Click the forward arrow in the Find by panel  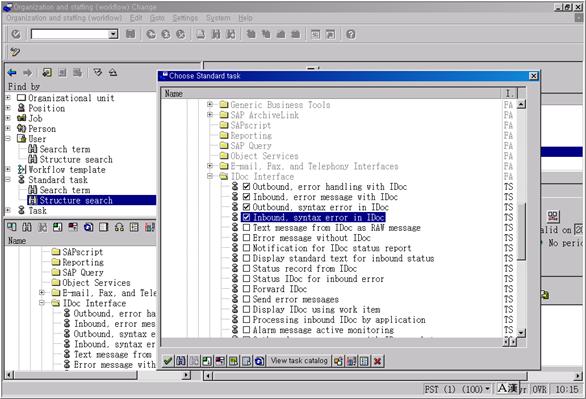pos(27,72)
